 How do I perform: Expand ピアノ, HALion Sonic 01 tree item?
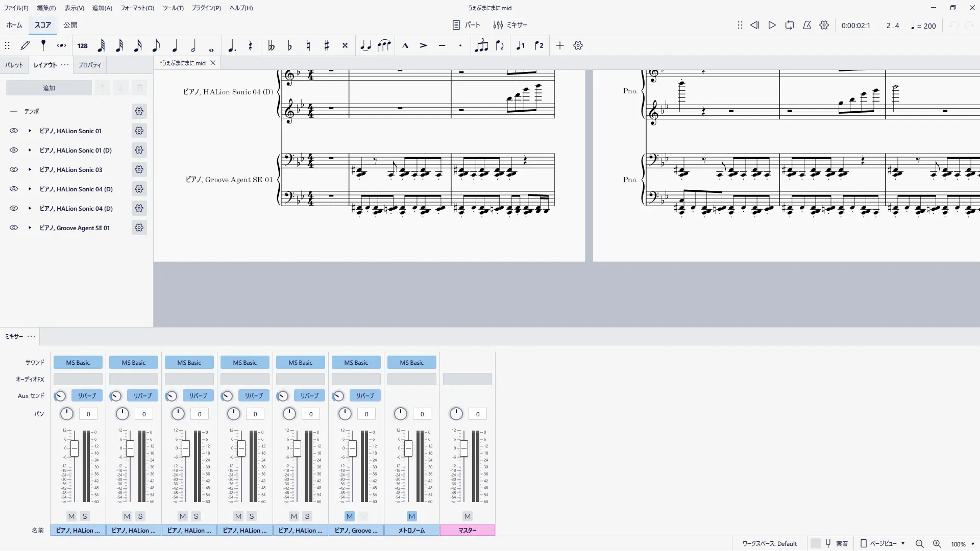point(30,131)
